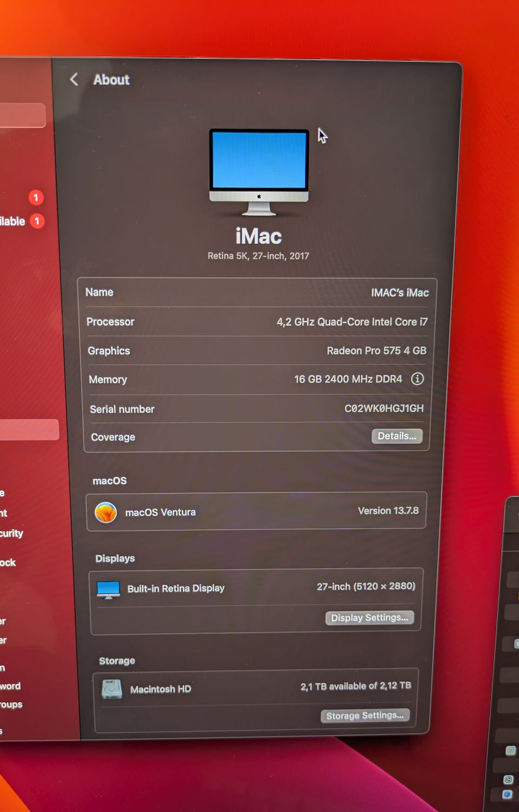Viewport: 519px width, 812px height.
Task: Click the Macintosh HD label
Action: tap(161, 689)
